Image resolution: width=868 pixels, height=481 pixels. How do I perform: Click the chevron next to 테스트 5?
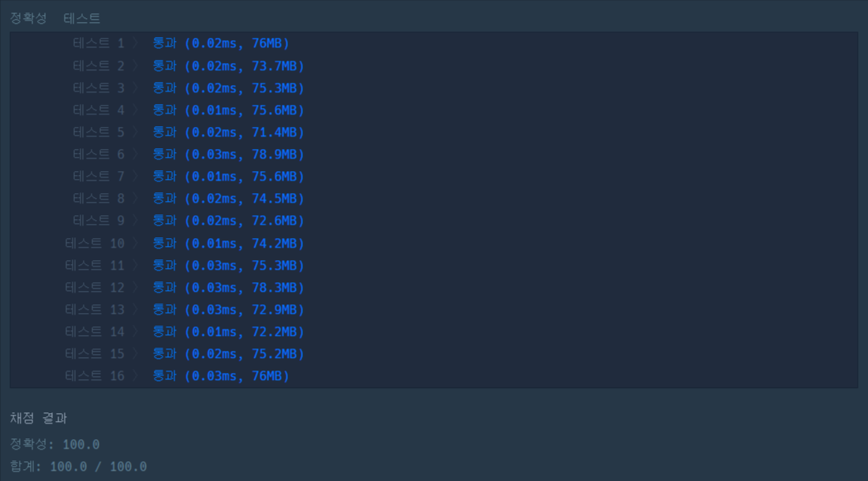coord(135,132)
